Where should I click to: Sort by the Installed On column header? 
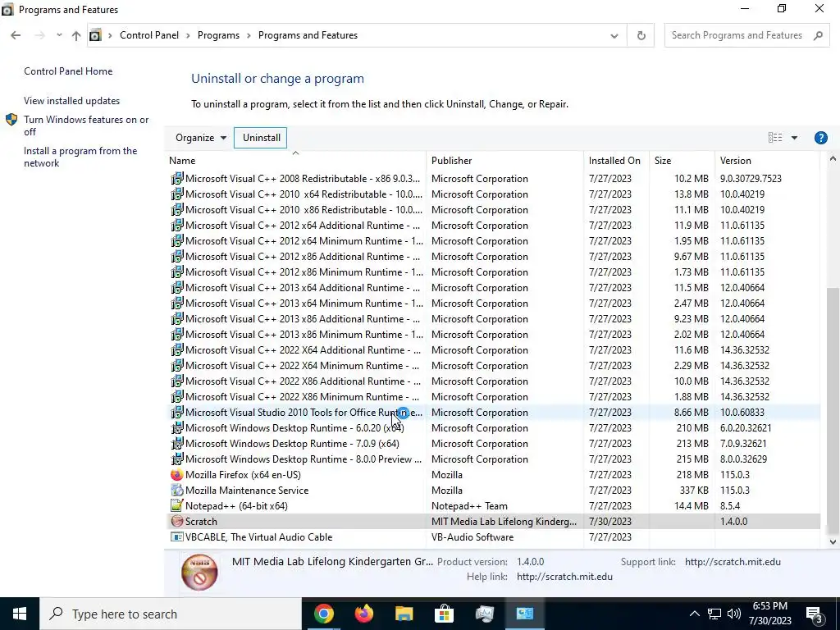617,160
